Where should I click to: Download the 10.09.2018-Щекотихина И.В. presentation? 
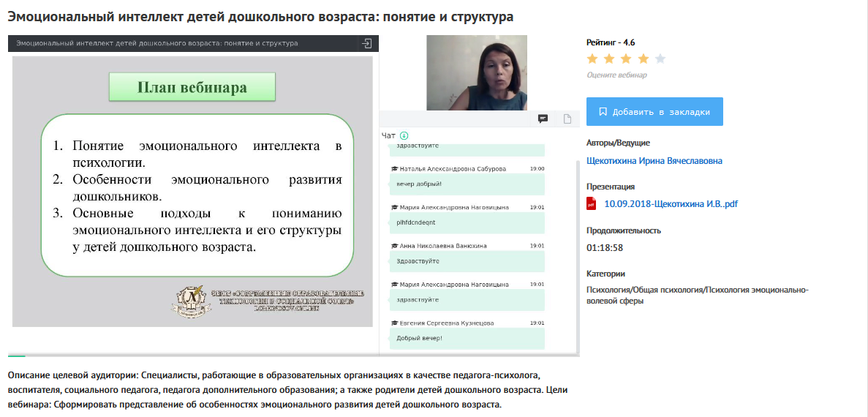671,204
